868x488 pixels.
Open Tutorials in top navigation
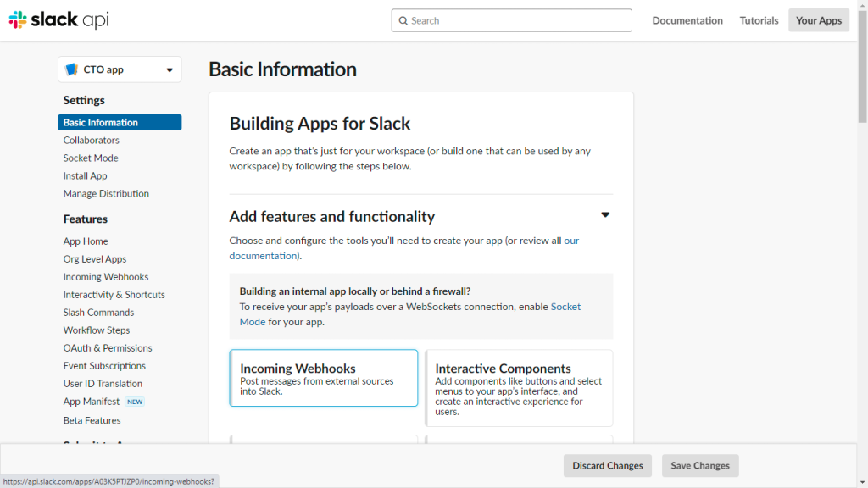759,20
